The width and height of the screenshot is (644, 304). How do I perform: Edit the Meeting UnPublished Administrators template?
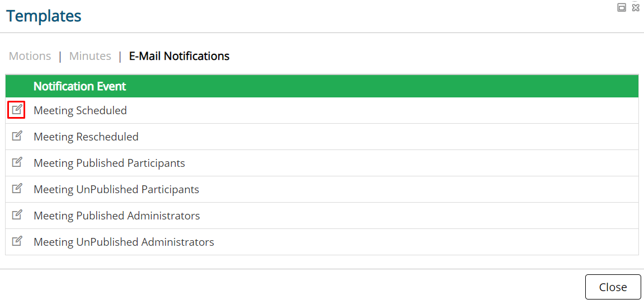(x=16, y=241)
